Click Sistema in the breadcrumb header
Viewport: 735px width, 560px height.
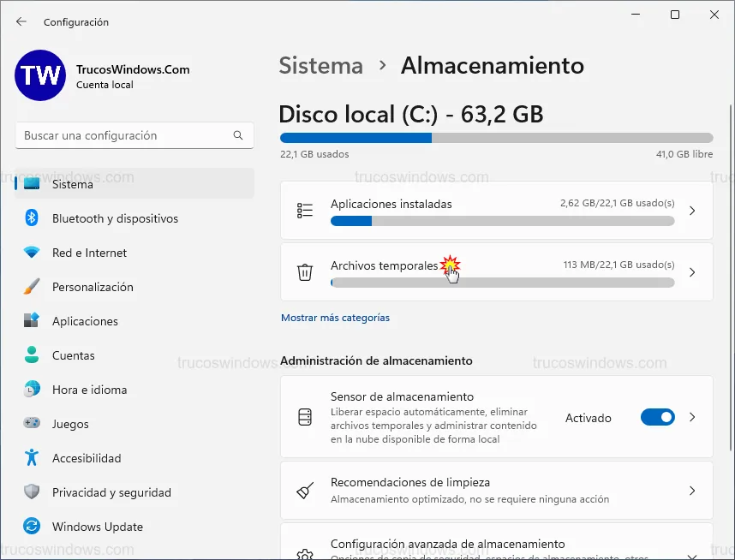tap(321, 66)
